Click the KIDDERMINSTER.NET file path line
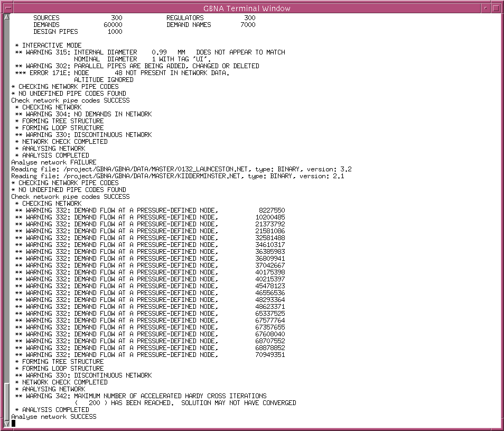 178,176
